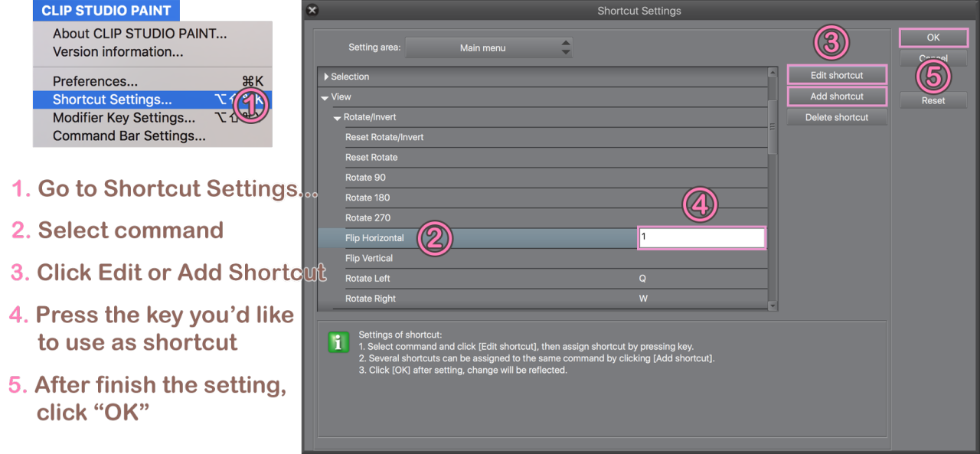Select the Flip Horizontal command row
This screenshot has height=454, width=980.
(x=543, y=238)
